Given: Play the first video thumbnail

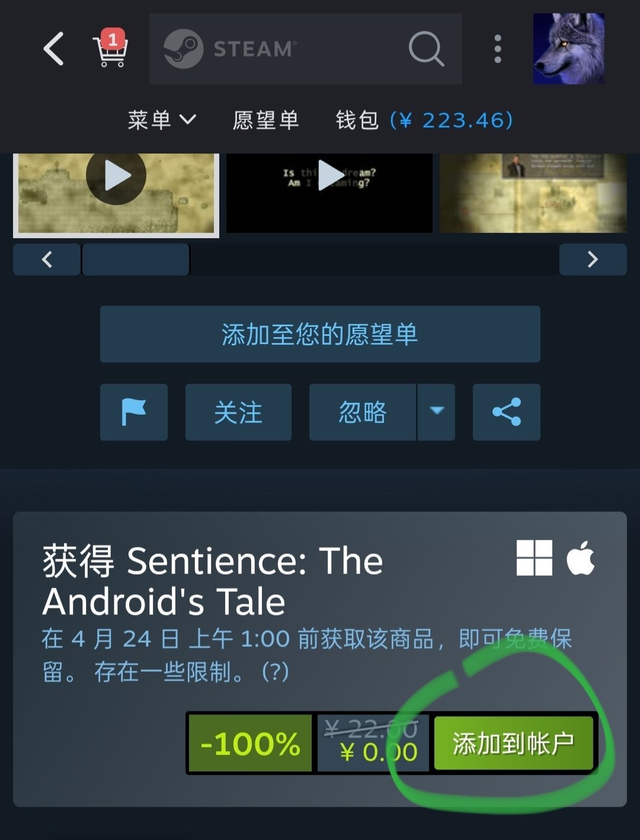Looking at the screenshot, I should tap(116, 176).
